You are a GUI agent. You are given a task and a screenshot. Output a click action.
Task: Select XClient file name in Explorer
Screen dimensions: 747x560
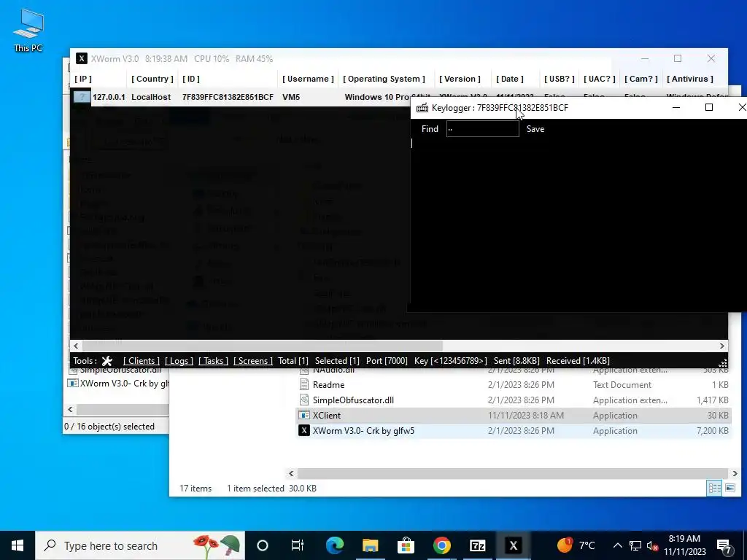click(x=326, y=415)
